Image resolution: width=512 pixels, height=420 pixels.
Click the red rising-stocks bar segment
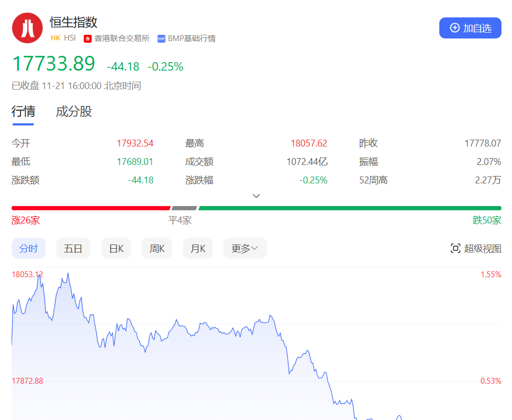tap(91, 208)
